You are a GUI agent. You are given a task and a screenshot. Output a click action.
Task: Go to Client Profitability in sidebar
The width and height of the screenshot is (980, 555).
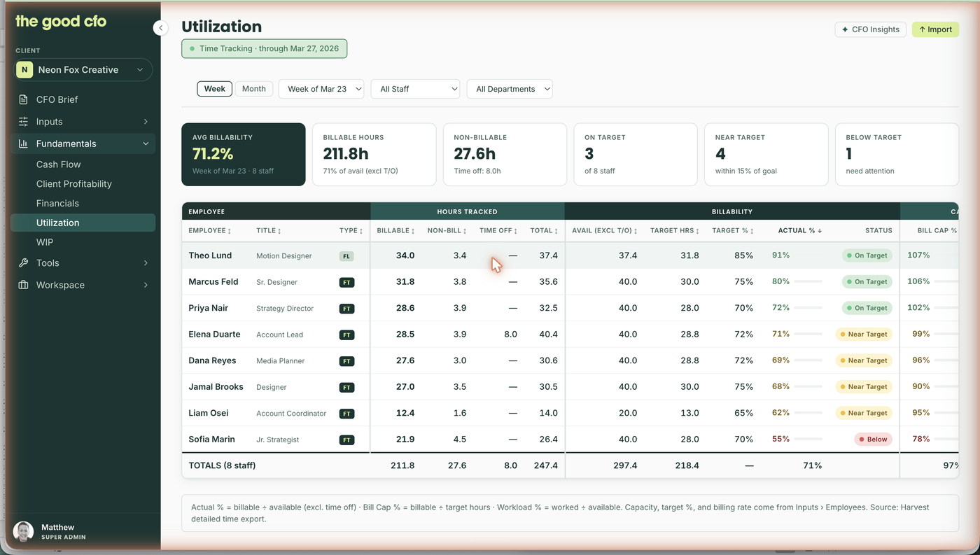tap(74, 184)
